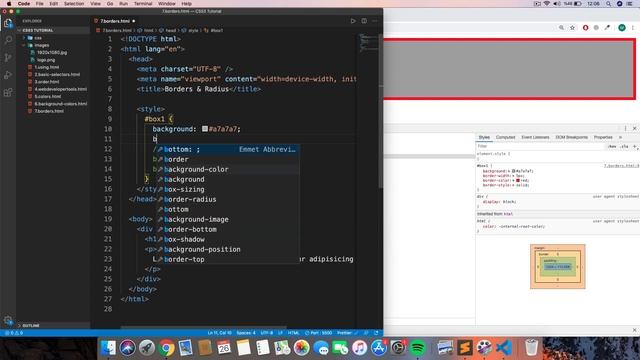Screen dimensions: 640x360
Task: Open the Terminal menu
Action: (x=143, y=4)
